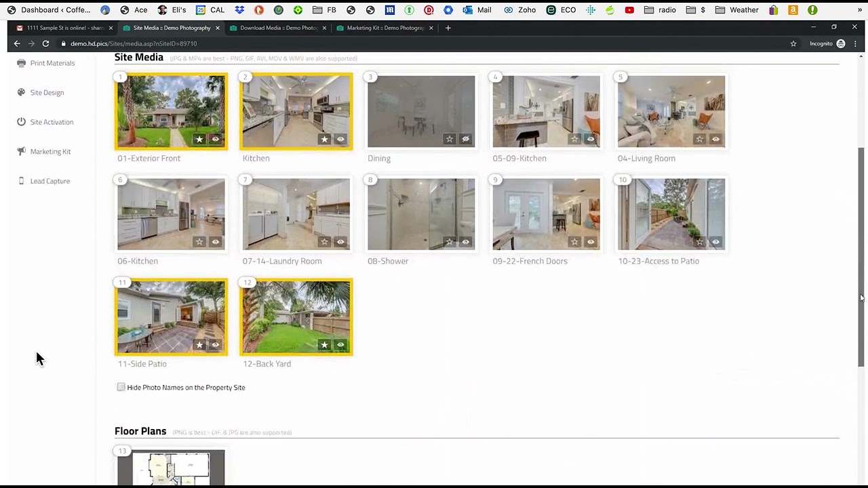Select the 12-Back Yard thumbnail
868x488 pixels.
click(x=296, y=317)
